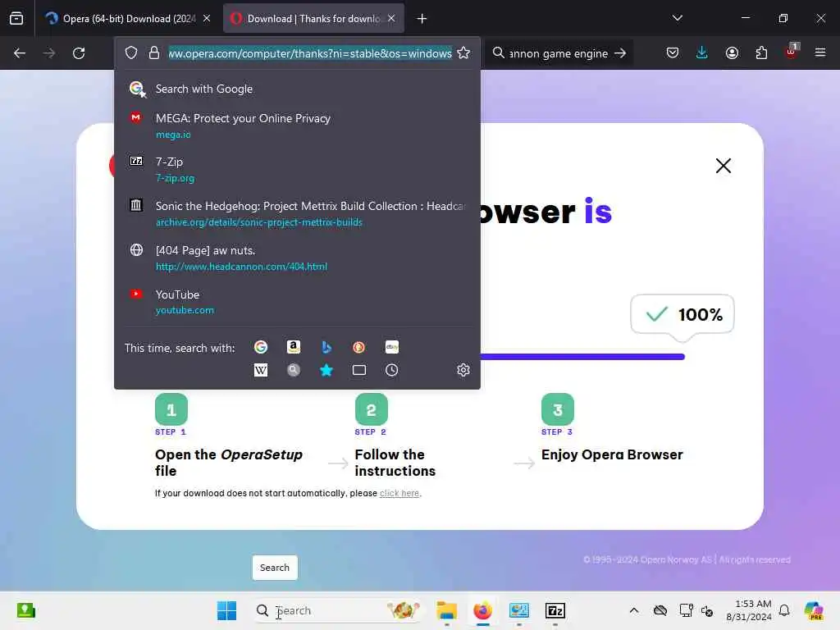Image resolution: width=840 pixels, height=630 pixels.
Task: Open search settings gear in dropdown
Action: pyautogui.click(x=463, y=370)
